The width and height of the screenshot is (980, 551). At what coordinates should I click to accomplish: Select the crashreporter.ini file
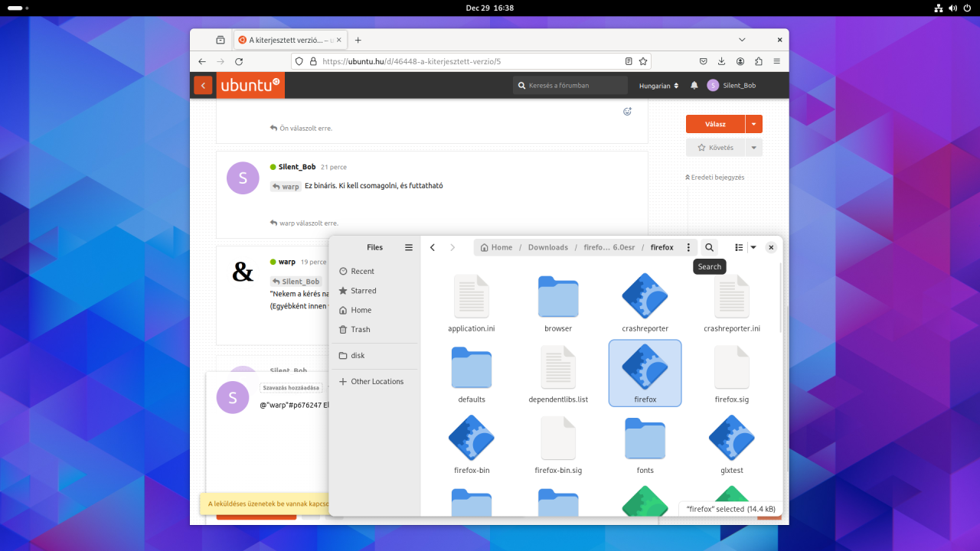click(732, 296)
